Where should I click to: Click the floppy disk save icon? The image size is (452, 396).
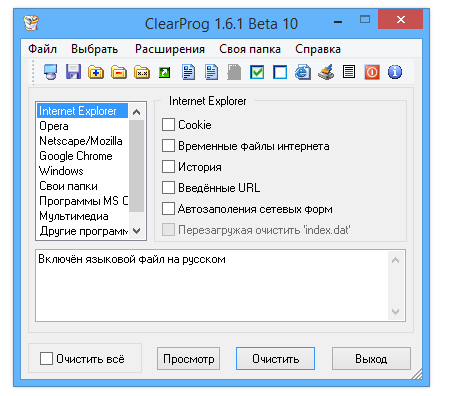[73, 72]
